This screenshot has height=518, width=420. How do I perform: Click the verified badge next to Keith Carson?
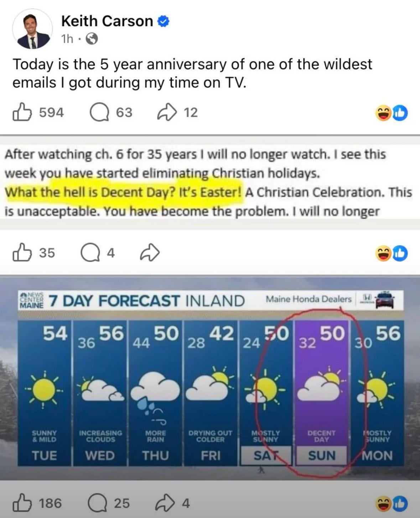click(x=163, y=21)
